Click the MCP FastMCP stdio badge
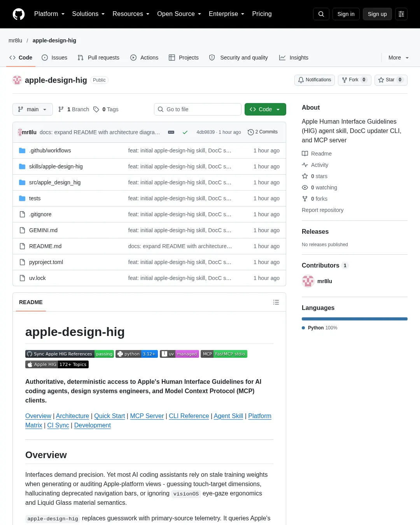 (x=224, y=354)
